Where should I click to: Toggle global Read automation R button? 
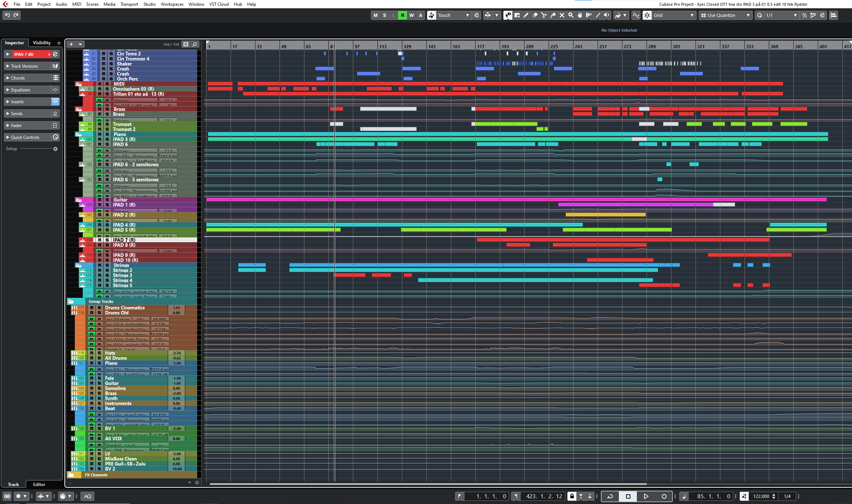402,15
